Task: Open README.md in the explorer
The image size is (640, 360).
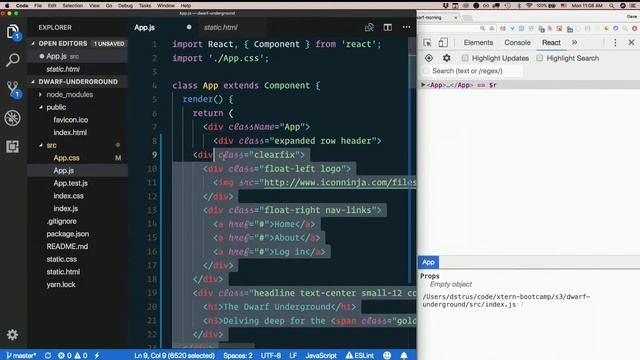Action: 67,246
